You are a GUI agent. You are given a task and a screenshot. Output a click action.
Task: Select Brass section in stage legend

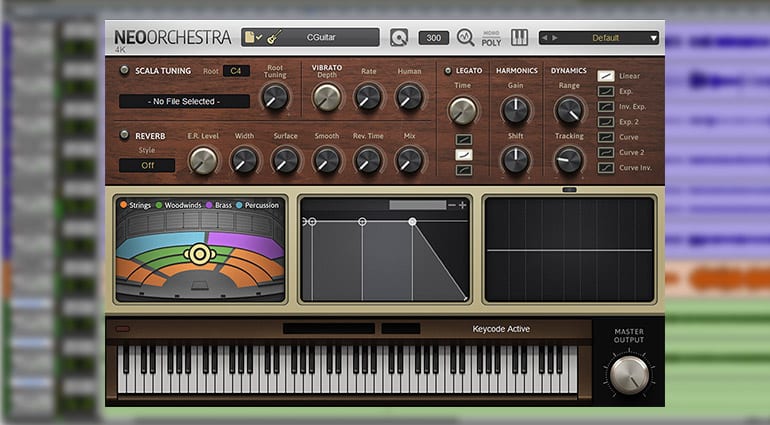(219, 205)
